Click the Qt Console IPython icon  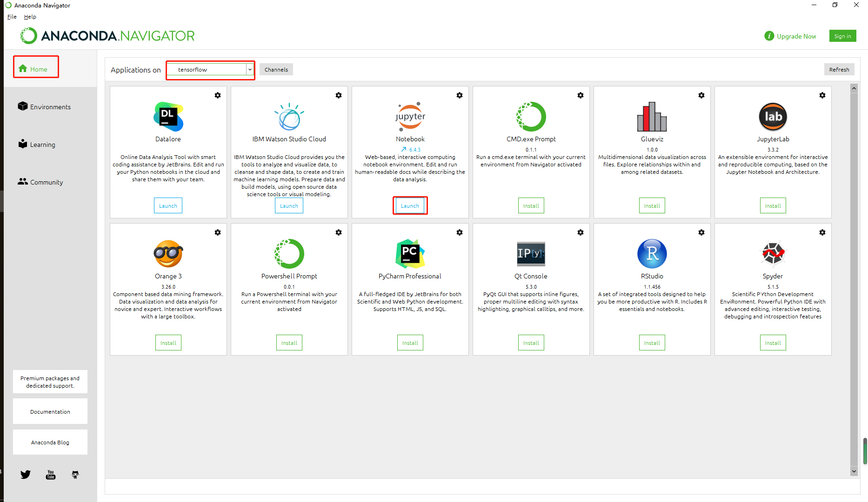pos(531,254)
